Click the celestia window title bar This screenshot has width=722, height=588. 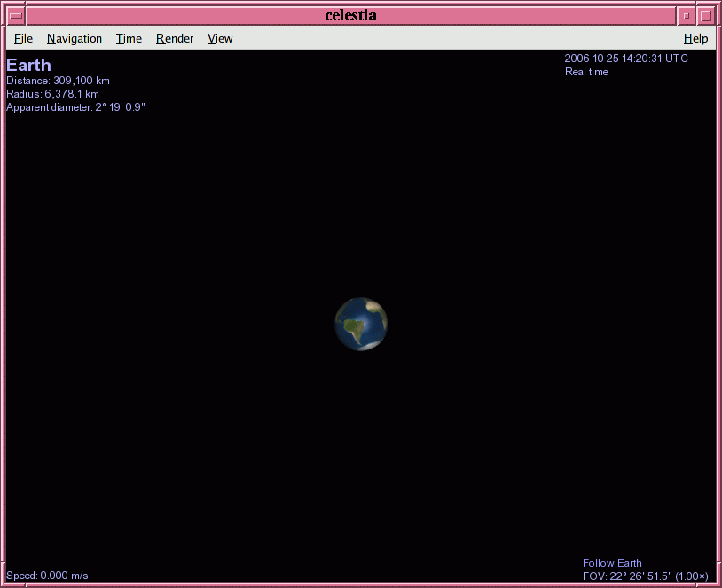[350, 15]
